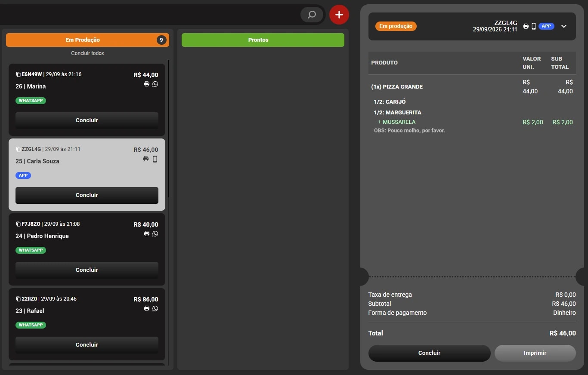
Task: Click Concluir todos link
Action: (87, 53)
